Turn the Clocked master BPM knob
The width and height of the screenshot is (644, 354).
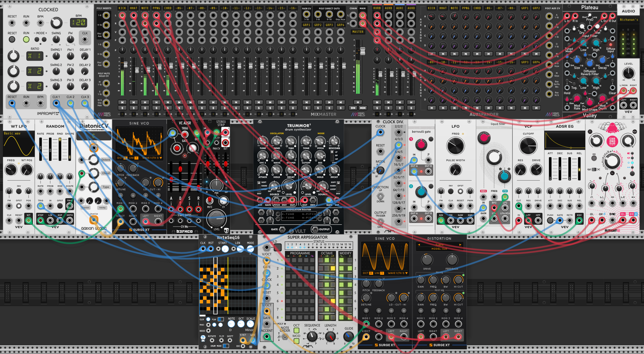pos(56,23)
